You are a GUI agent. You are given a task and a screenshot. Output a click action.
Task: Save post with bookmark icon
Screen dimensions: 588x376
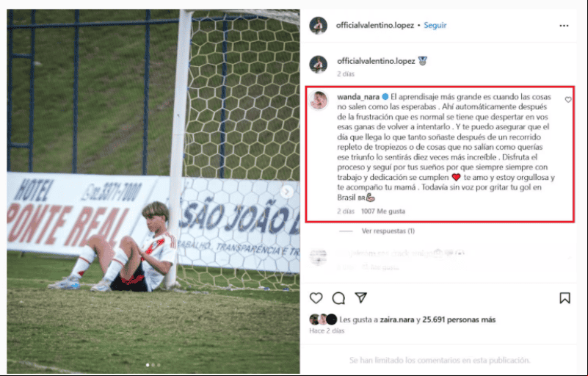pos(565,298)
